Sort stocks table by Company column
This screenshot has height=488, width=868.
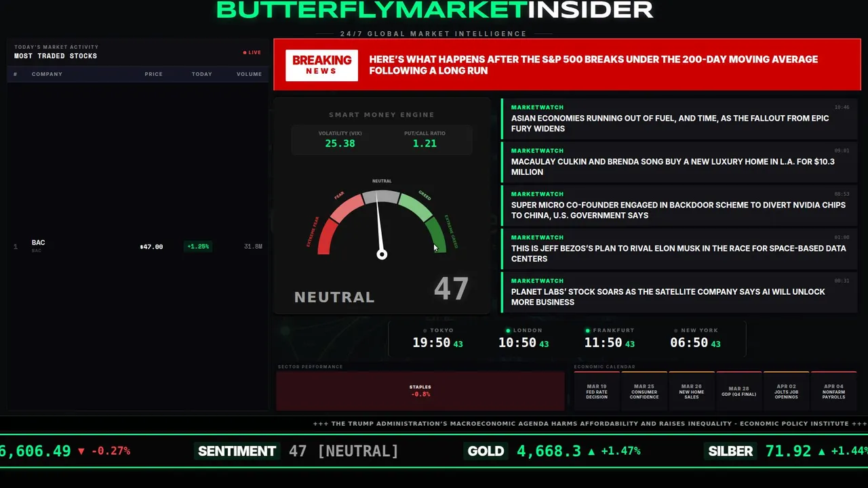tap(47, 74)
